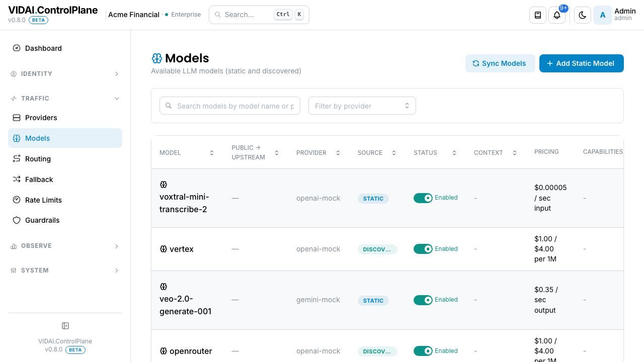Click the Admin avatar badge
This screenshot has width=644, height=362.
coord(603,15)
